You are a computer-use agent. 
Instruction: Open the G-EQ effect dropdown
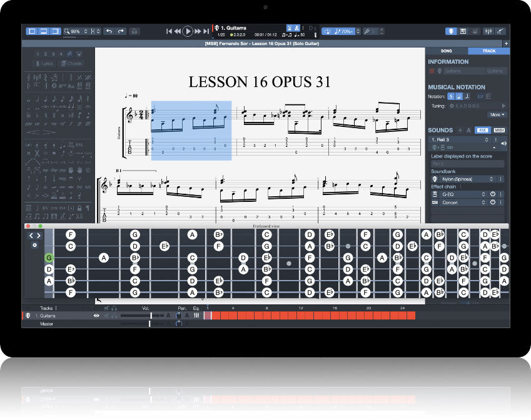tap(463, 194)
